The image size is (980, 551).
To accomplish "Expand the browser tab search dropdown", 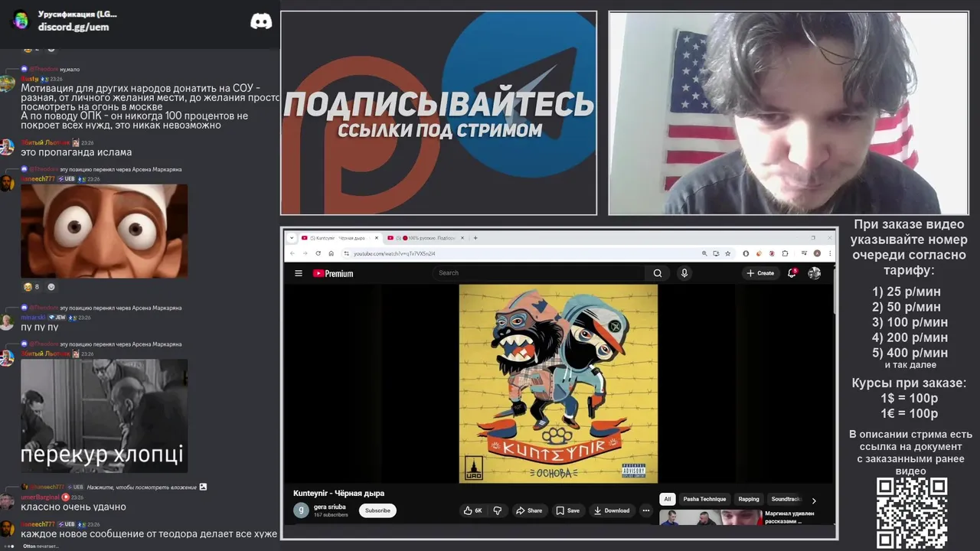I will click(x=292, y=238).
